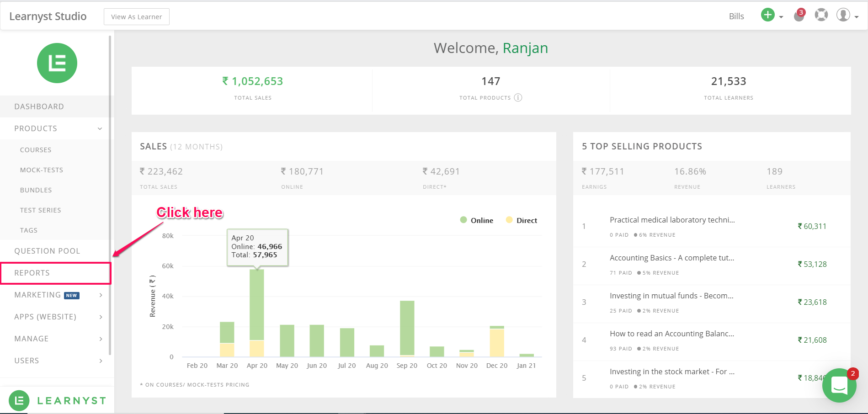Viewport: 868px width, 414px height.
Task: Expand the Marketing menu chevron
Action: click(x=101, y=295)
